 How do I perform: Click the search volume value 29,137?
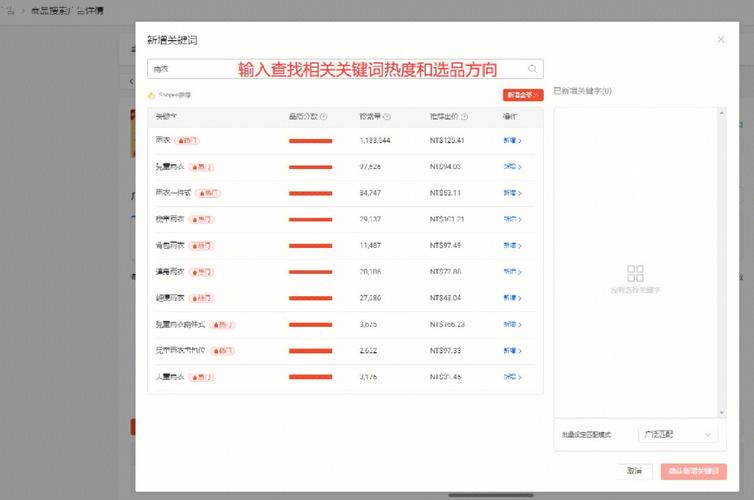point(370,219)
